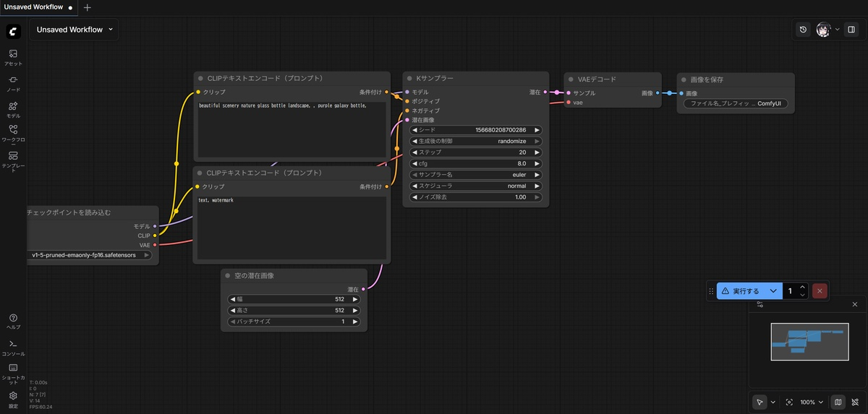Image resolution: width=868 pixels, height=414 pixels.
Task: Open the テンプレート templates panel
Action: tap(13, 160)
